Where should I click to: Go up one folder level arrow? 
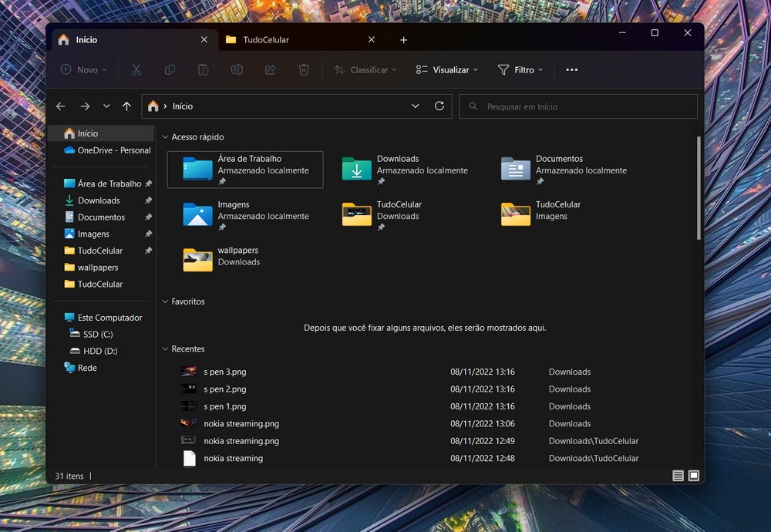[x=126, y=106]
